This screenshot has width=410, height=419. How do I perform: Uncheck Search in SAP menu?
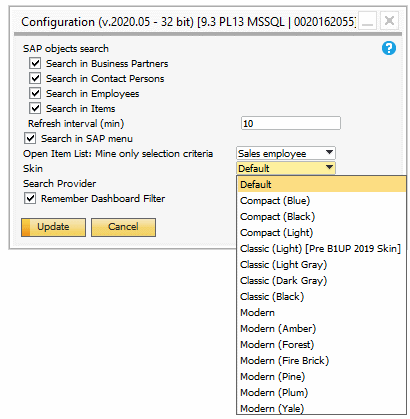[30, 138]
